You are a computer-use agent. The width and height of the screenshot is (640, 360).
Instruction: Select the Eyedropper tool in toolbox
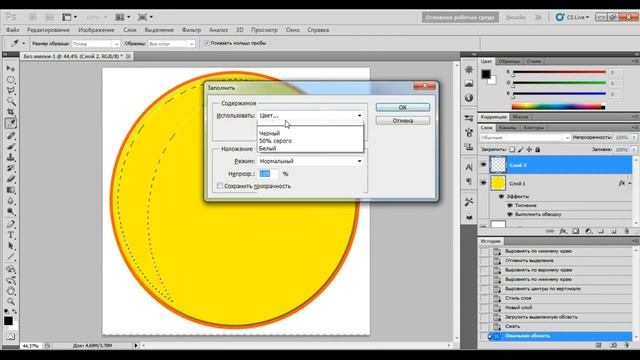[11, 123]
